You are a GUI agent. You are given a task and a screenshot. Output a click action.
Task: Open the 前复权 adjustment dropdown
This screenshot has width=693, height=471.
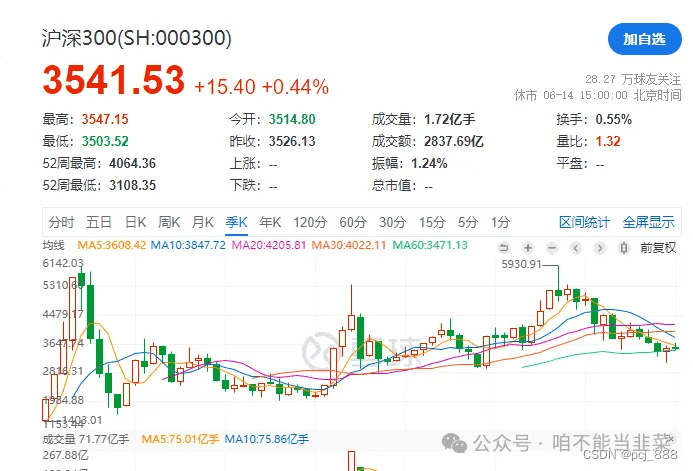point(658,247)
